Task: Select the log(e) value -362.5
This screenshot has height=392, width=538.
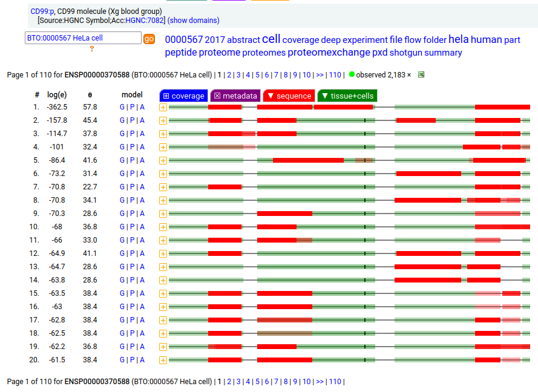Action: click(x=57, y=107)
